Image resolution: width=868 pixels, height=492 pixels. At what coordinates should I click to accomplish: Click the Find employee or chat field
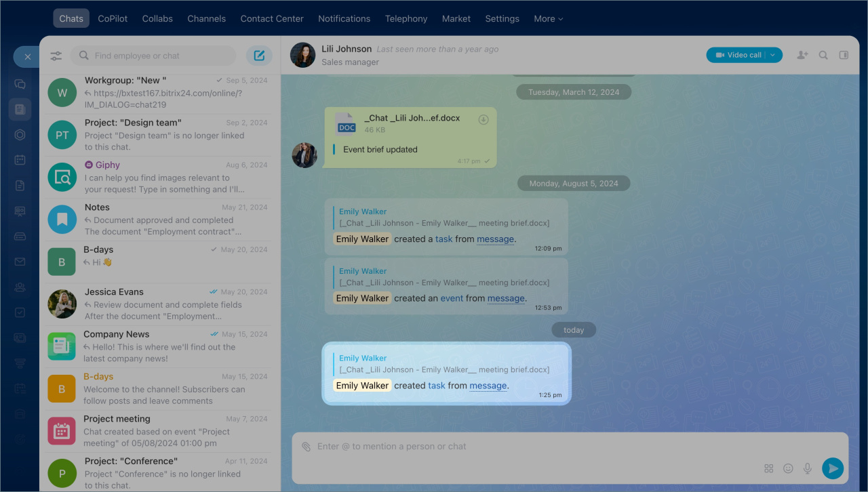(163, 56)
